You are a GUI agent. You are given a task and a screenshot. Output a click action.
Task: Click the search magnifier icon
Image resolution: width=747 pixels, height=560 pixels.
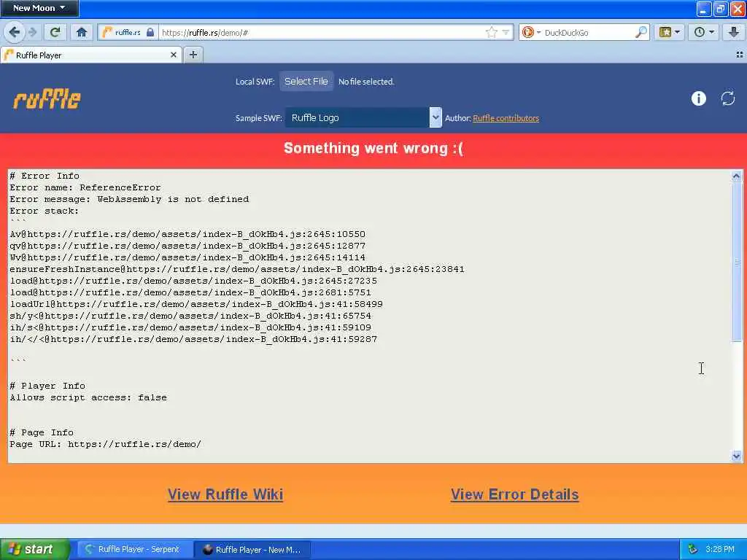(x=641, y=32)
